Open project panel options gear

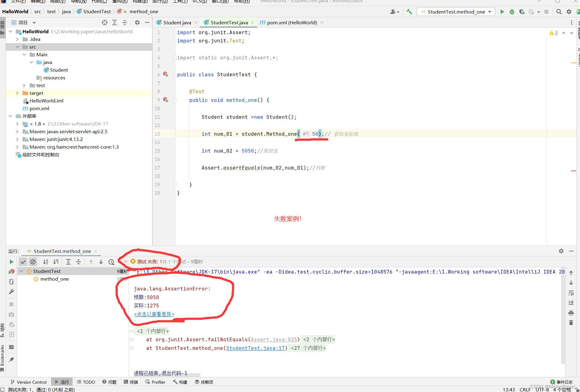coord(137,22)
